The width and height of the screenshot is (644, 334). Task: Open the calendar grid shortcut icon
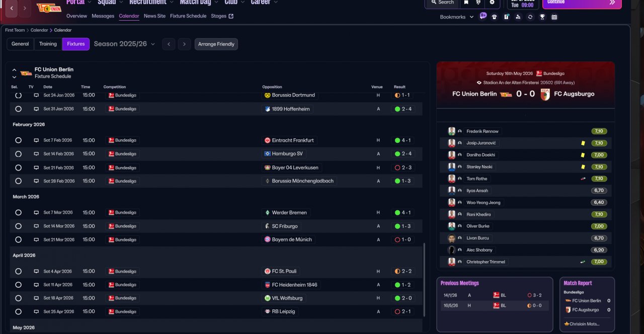554,17
